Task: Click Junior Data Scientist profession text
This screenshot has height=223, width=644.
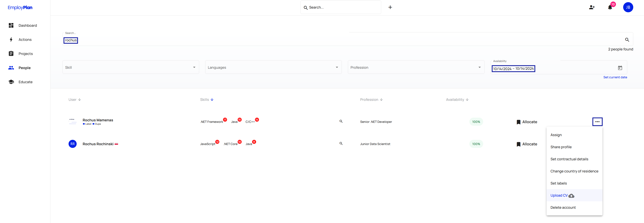Action: tap(375, 144)
